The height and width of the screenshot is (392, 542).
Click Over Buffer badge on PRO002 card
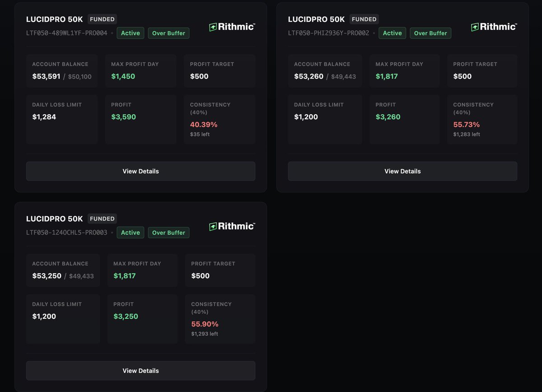[430, 33]
